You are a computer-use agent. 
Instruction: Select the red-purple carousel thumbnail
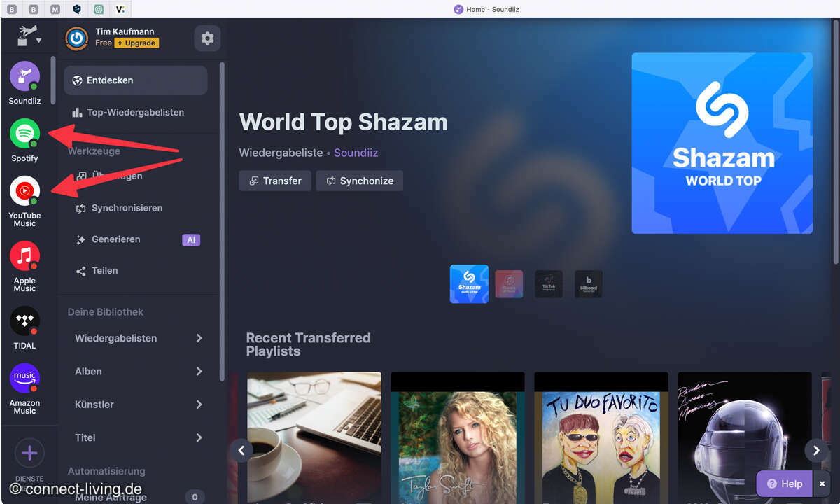[x=509, y=284]
